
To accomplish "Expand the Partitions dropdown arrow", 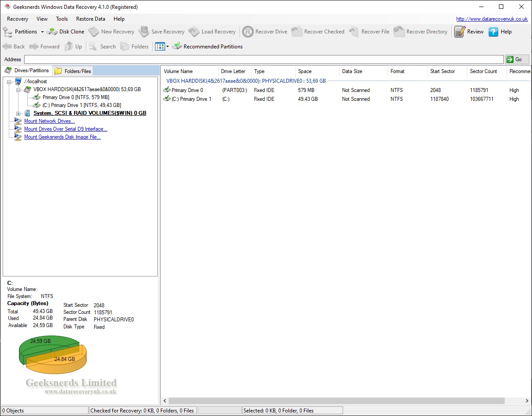I will [42, 32].
